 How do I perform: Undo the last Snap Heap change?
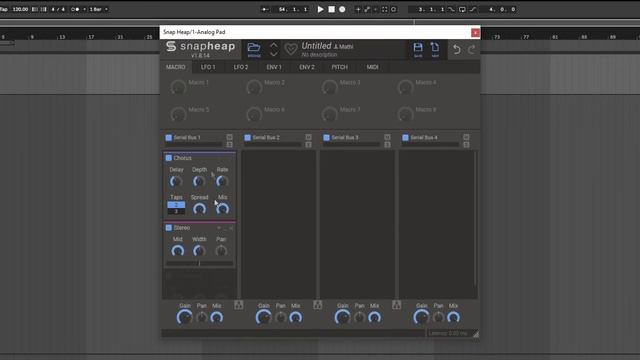click(457, 49)
